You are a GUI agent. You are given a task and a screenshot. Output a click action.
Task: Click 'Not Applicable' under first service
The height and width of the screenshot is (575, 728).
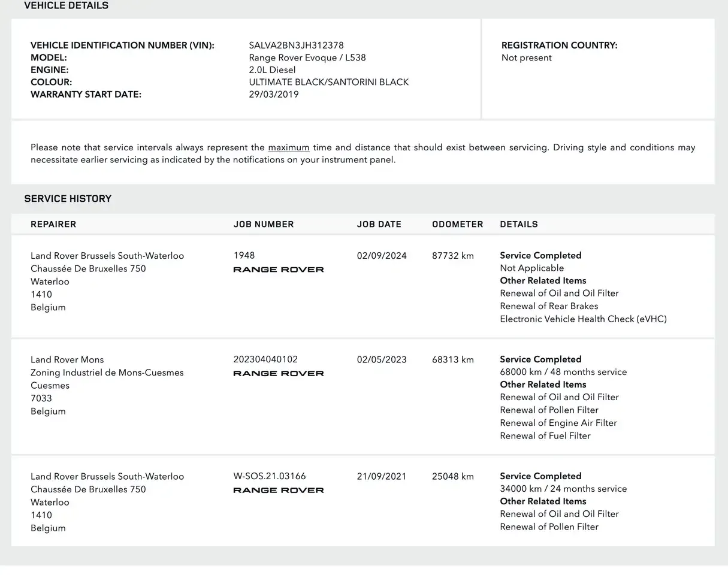coord(532,268)
